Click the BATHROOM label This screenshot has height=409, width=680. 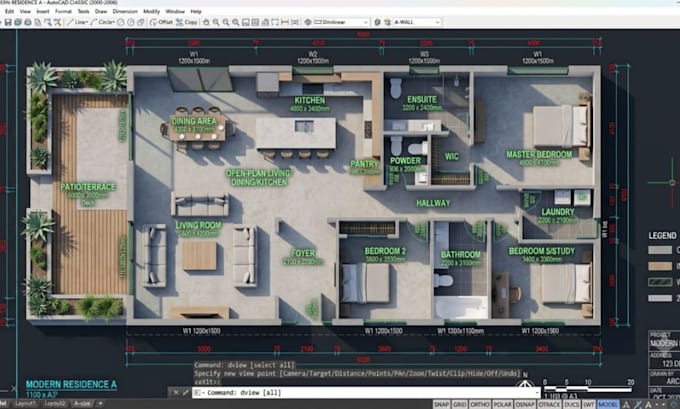click(461, 255)
